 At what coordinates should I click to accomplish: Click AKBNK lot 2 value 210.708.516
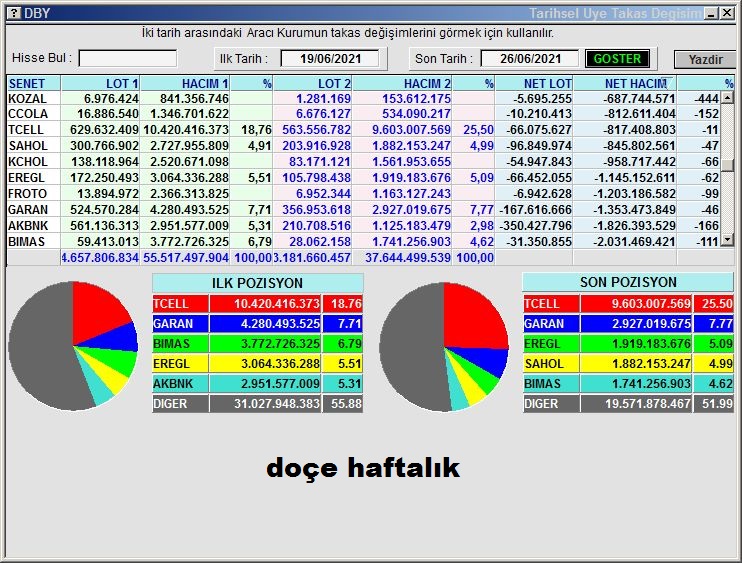(317, 226)
